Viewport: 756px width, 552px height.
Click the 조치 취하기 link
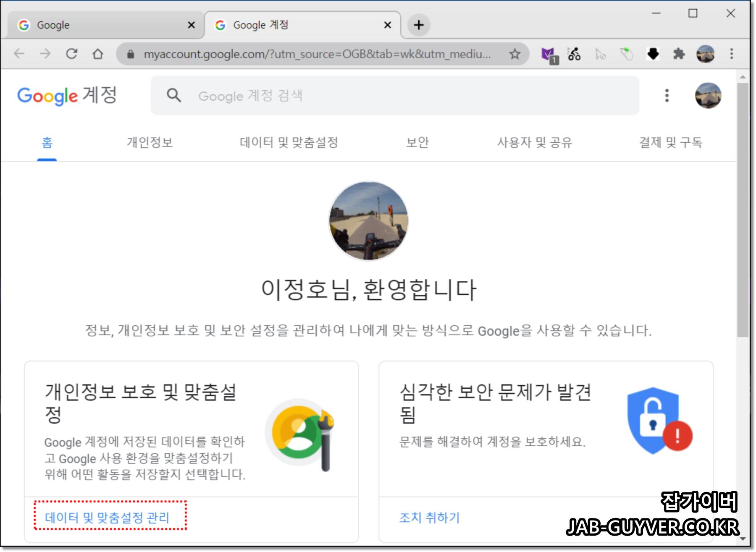(x=430, y=518)
